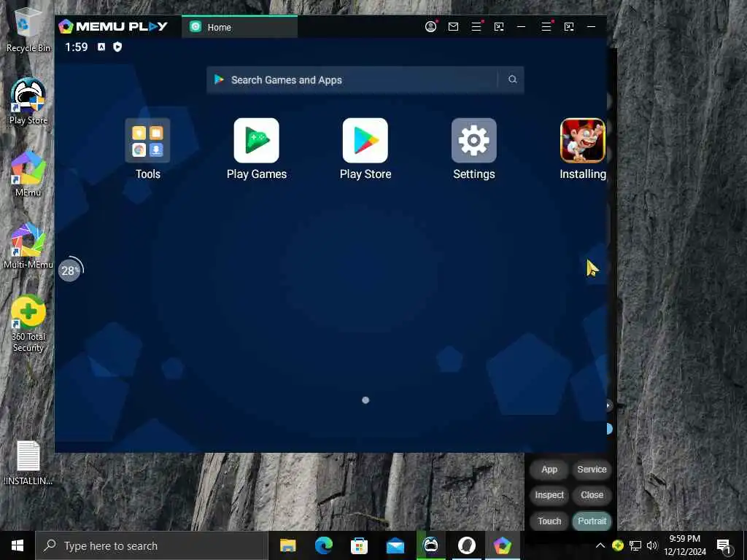Open the volume speaker tray icon
The image size is (747, 560).
click(652, 545)
